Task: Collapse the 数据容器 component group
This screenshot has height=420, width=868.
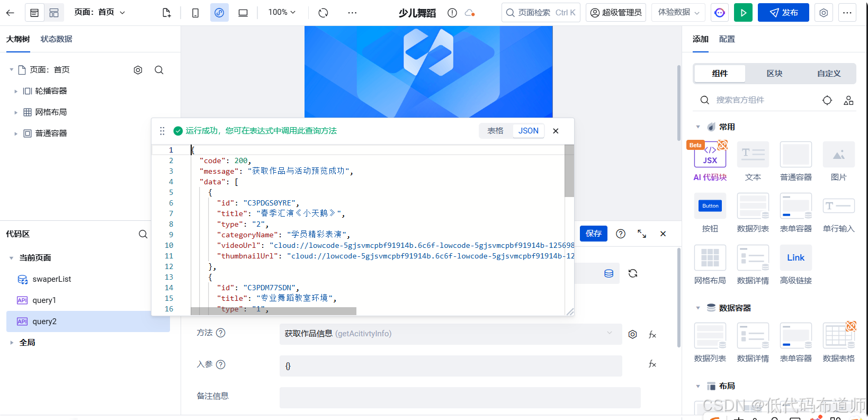Action: click(698, 308)
